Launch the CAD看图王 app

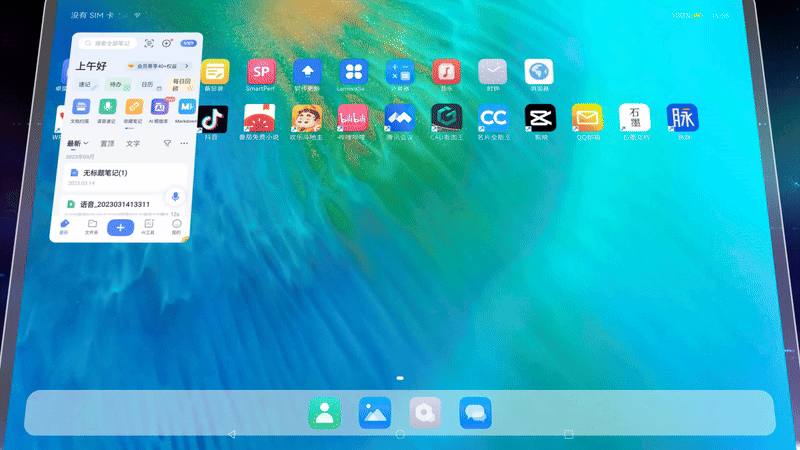tap(447, 118)
